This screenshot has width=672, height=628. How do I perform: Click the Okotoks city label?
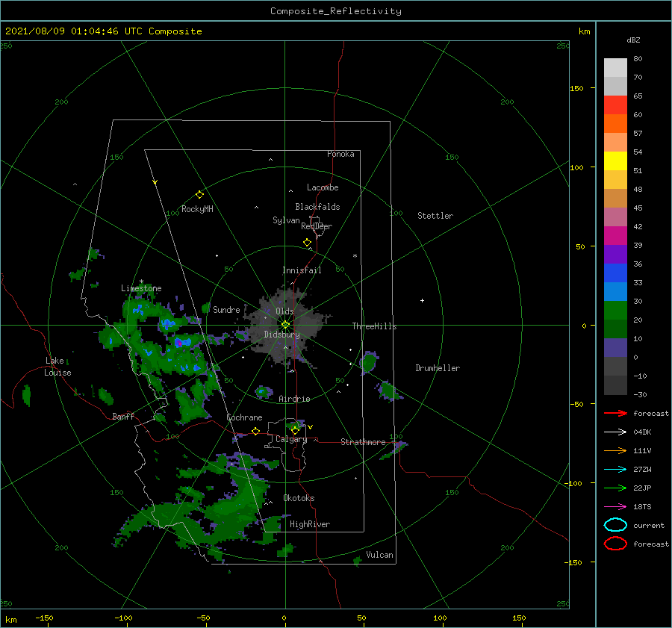click(299, 498)
